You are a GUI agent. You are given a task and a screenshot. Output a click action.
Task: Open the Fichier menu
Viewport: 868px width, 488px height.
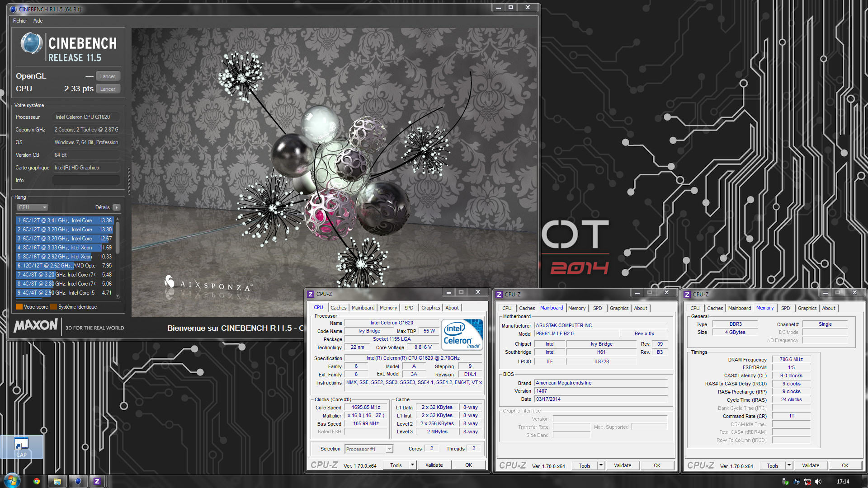20,21
